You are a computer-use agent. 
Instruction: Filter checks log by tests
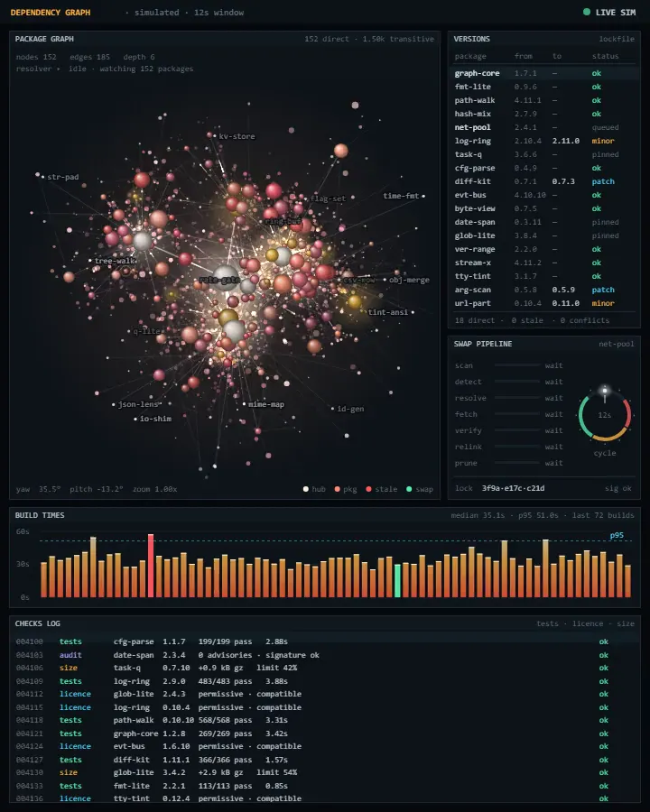pos(547,623)
